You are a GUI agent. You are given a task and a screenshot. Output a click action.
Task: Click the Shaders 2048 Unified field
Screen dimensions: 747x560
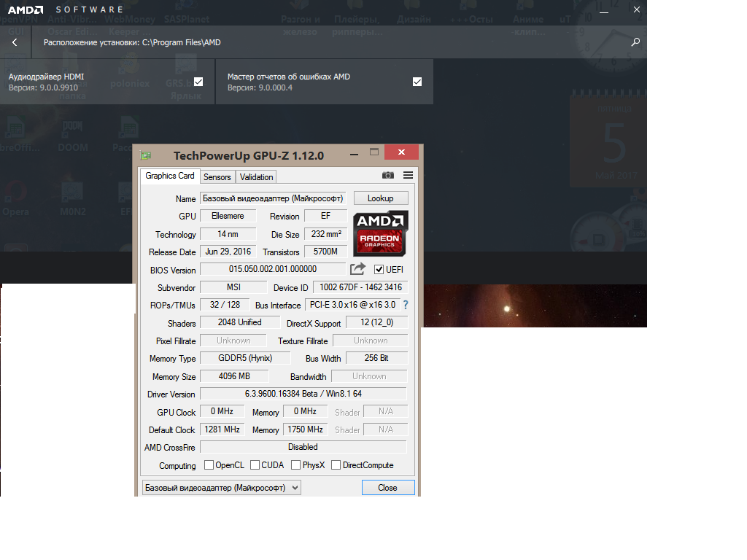pos(240,322)
